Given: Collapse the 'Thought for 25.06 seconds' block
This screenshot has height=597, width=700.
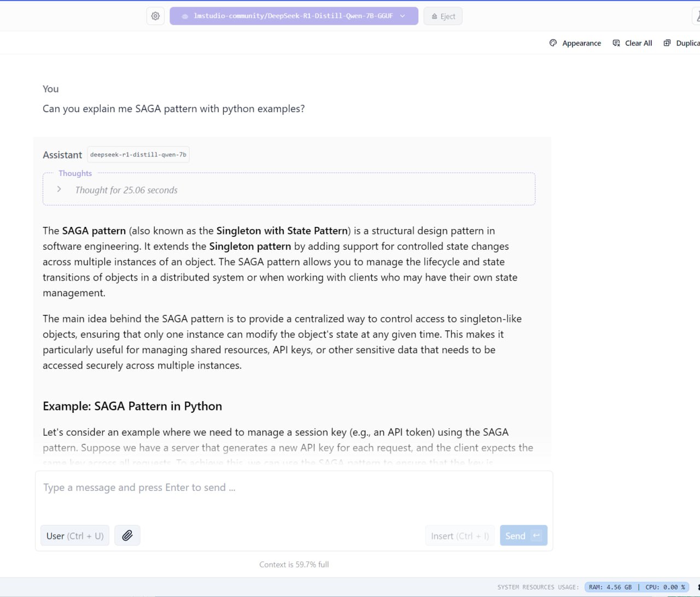Looking at the screenshot, I should [126, 190].
